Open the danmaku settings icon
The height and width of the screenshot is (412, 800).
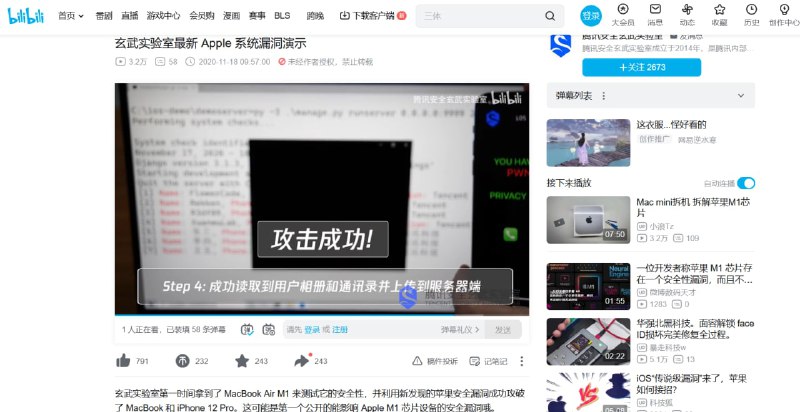269,330
